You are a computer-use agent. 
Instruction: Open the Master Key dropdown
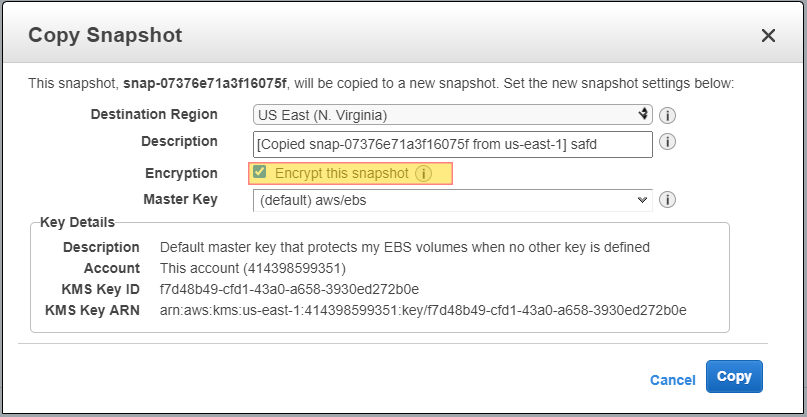(x=452, y=200)
